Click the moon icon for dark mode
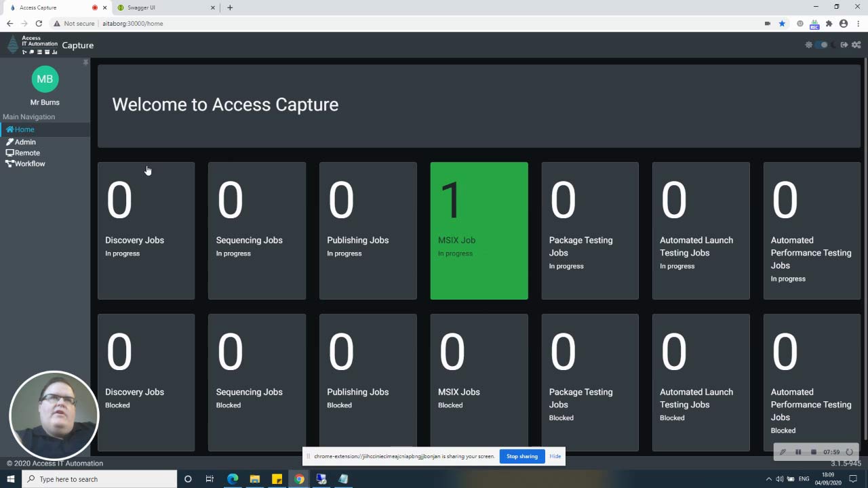 pyautogui.click(x=833, y=45)
